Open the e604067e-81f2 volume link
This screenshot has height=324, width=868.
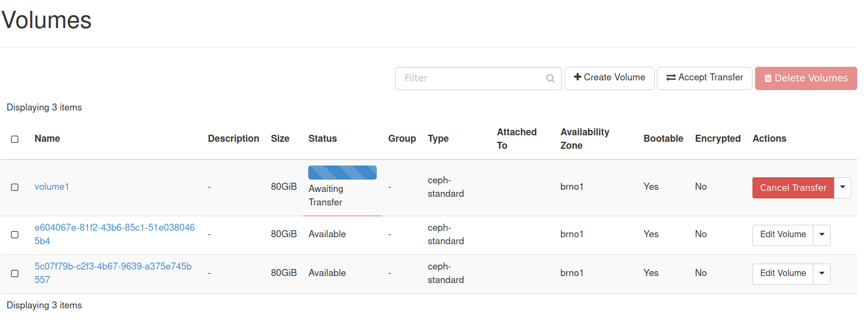pos(114,228)
